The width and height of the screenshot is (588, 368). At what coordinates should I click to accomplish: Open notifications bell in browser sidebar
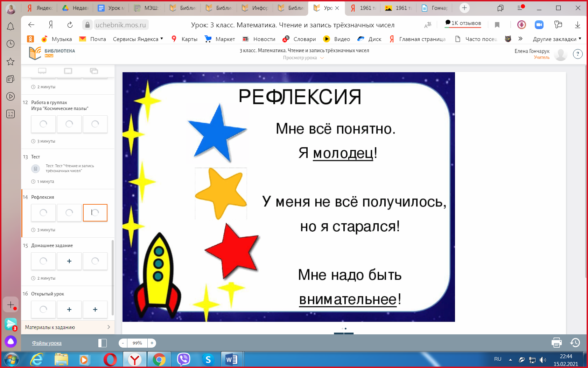coord(10,27)
